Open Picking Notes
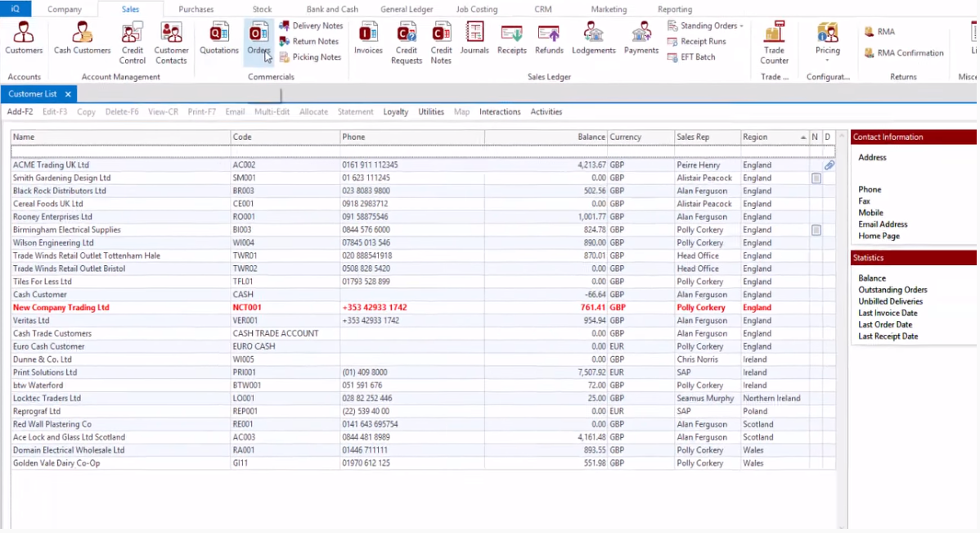 [310, 57]
